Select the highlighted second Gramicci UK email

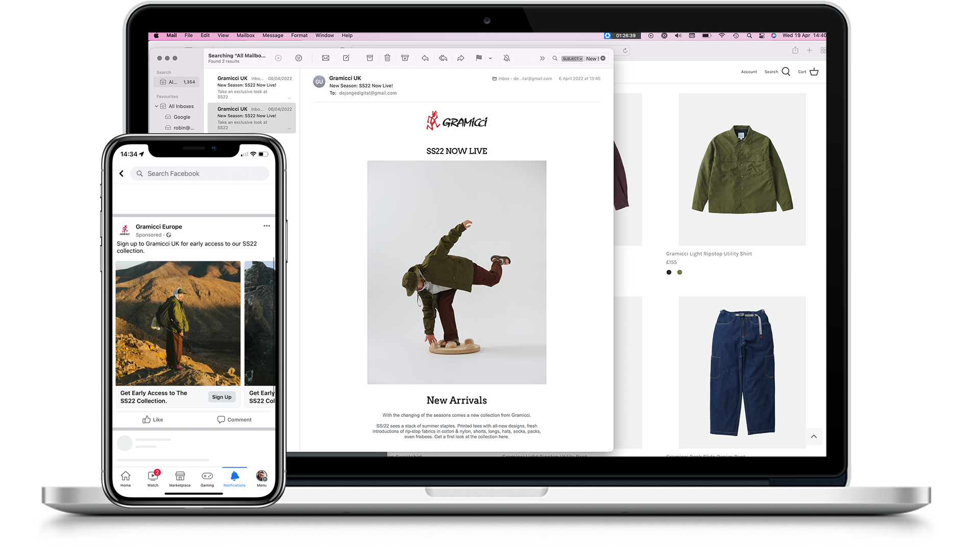pos(252,118)
